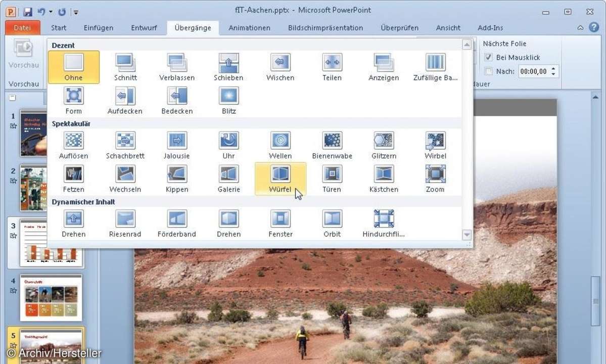This screenshot has width=606, height=364.
Task: Choose the Uhr transition
Action: 229,146
